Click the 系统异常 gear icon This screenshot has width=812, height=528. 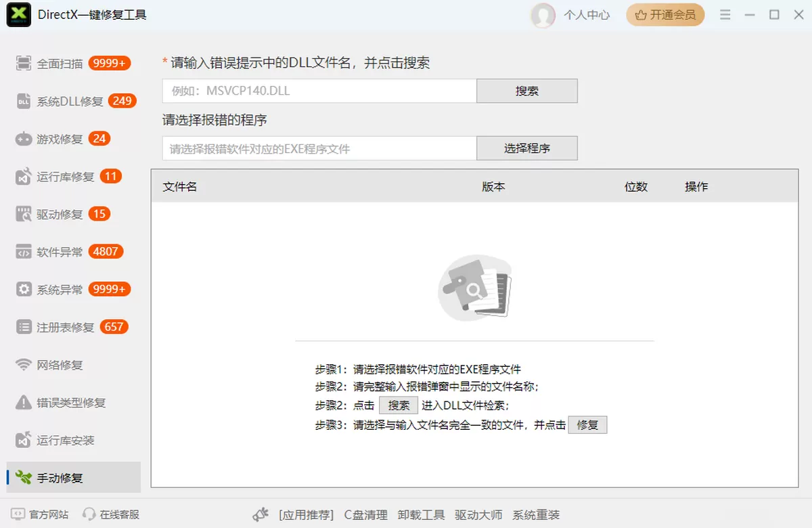(24, 290)
